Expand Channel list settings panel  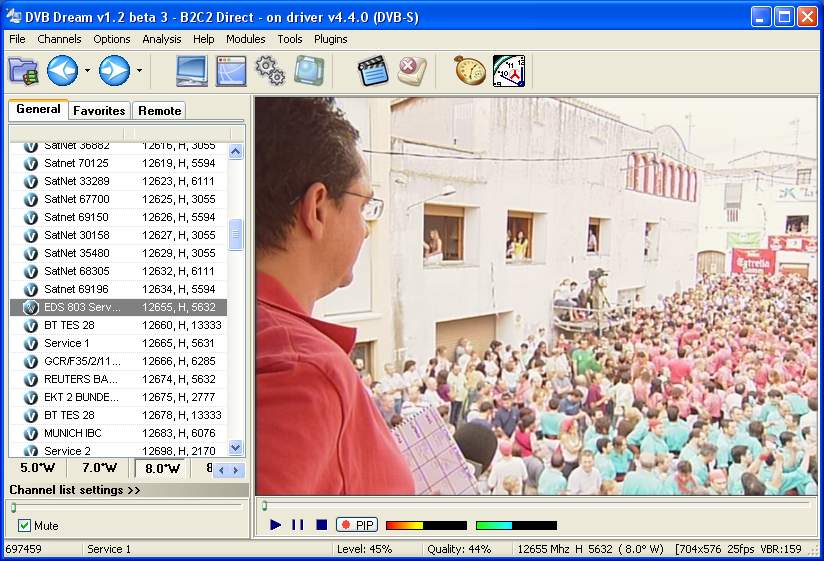click(x=75, y=490)
